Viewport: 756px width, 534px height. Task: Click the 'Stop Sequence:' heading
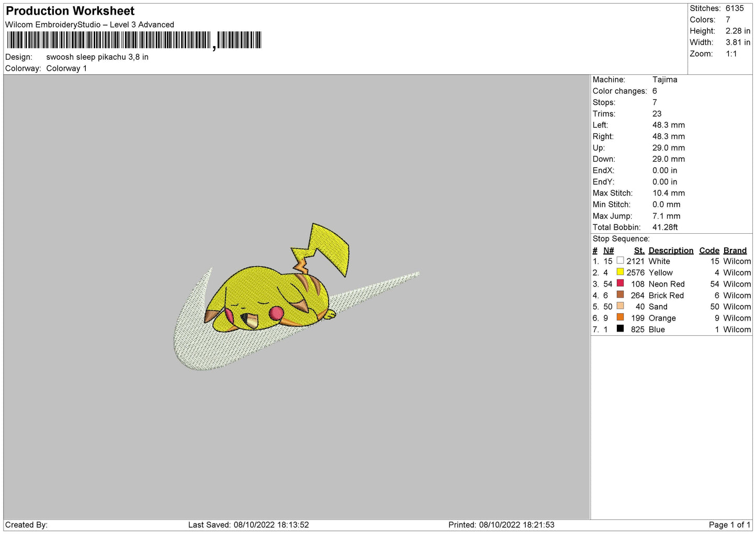(621, 239)
